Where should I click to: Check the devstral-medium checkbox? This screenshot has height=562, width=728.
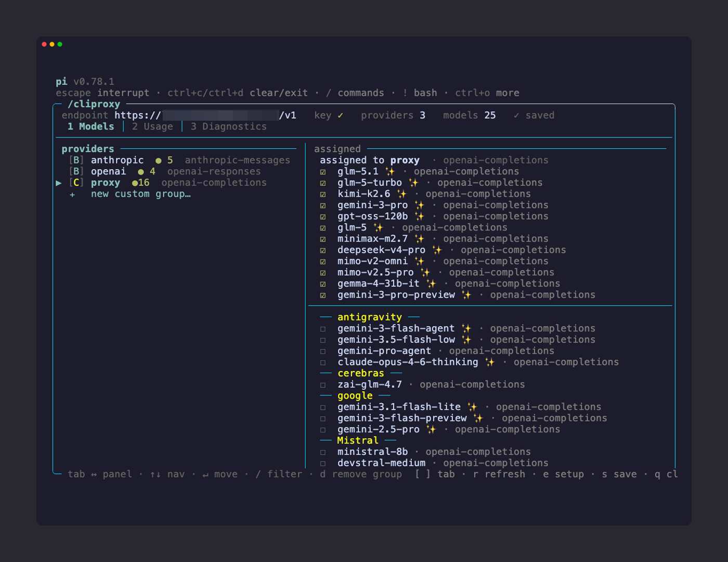(323, 464)
